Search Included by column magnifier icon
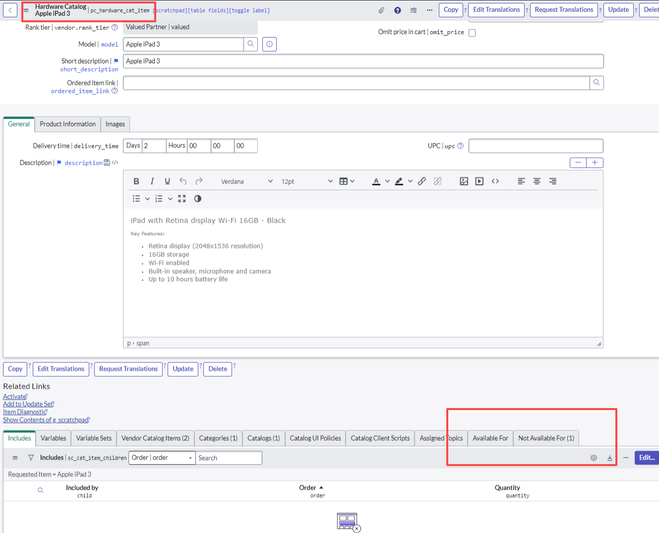 click(40, 490)
